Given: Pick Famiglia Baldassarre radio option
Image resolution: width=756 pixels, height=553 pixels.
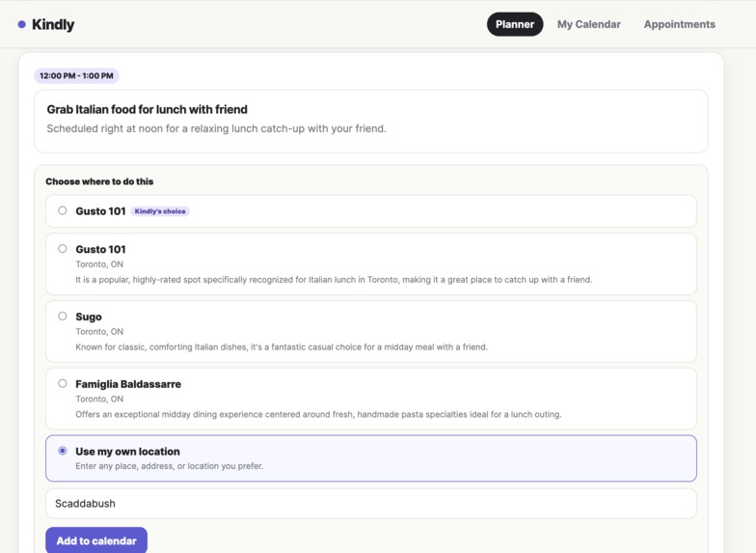Looking at the screenshot, I should 62,384.
